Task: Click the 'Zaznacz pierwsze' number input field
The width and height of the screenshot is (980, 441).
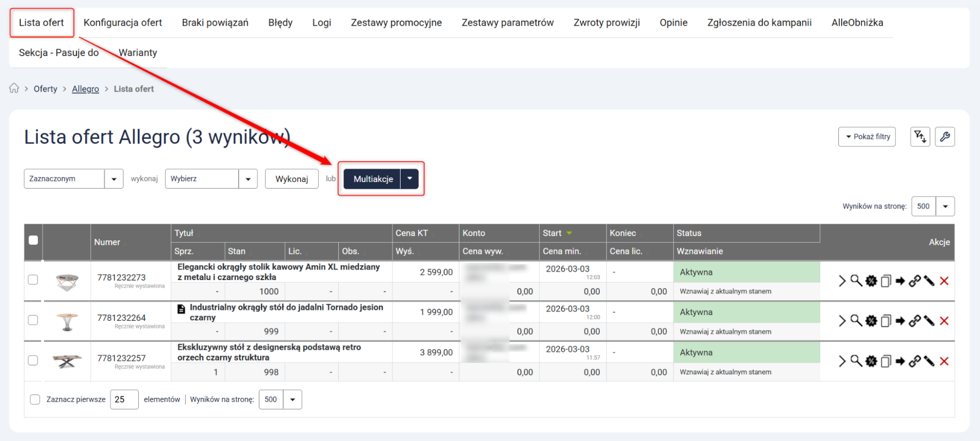Action: 124,399
